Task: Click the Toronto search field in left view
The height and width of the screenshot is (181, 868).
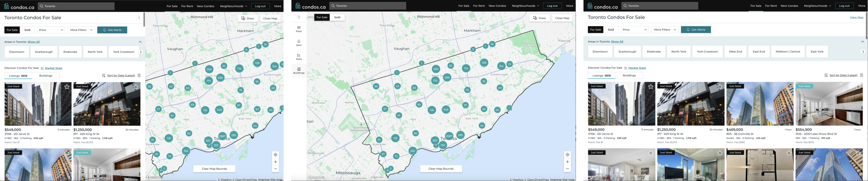Action: (x=76, y=6)
